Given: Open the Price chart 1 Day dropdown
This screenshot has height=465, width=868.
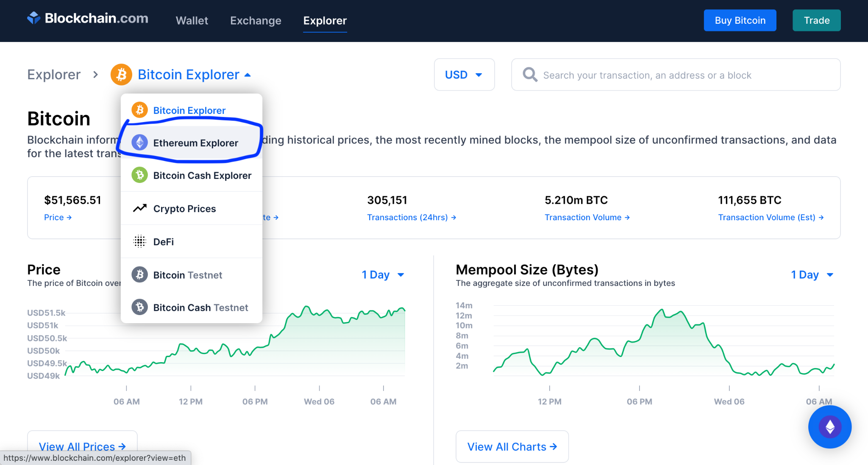Looking at the screenshot, I should point(383,275).
